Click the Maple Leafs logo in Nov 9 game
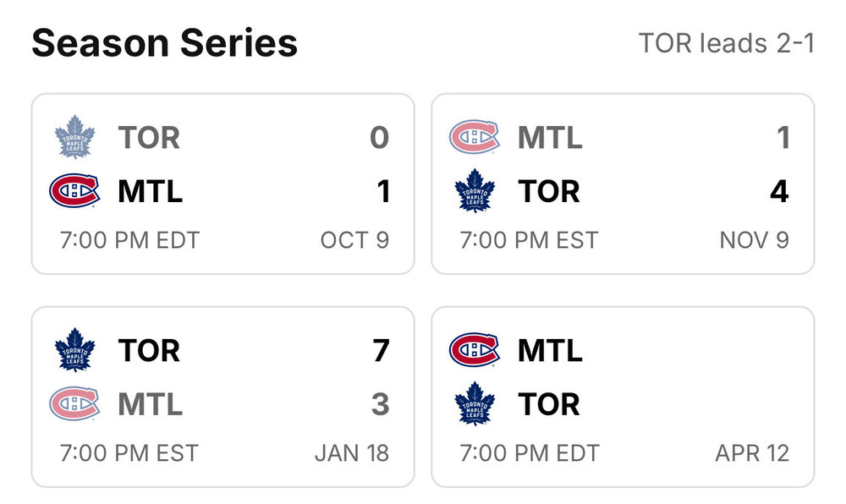The image size is (846, 504). tap(475, 191)
